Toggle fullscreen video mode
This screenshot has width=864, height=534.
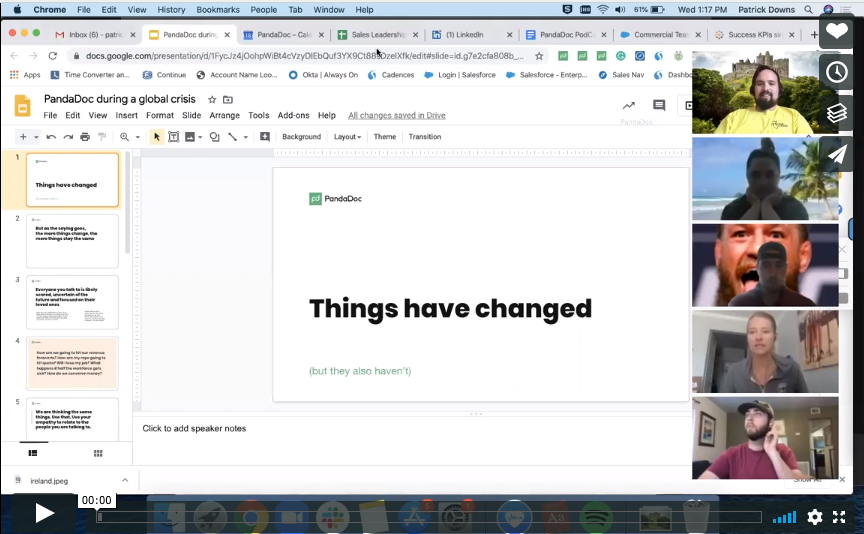839,517
